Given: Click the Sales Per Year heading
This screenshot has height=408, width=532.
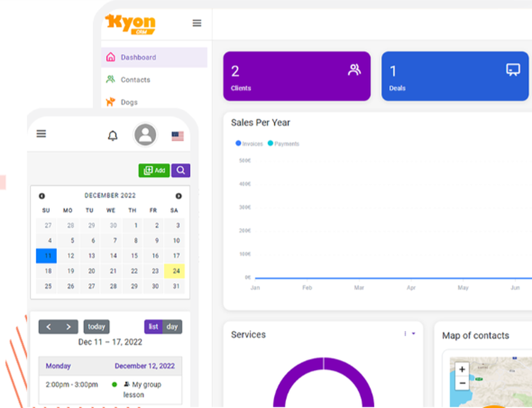Looking at the screenshot, I should point(260,123).
